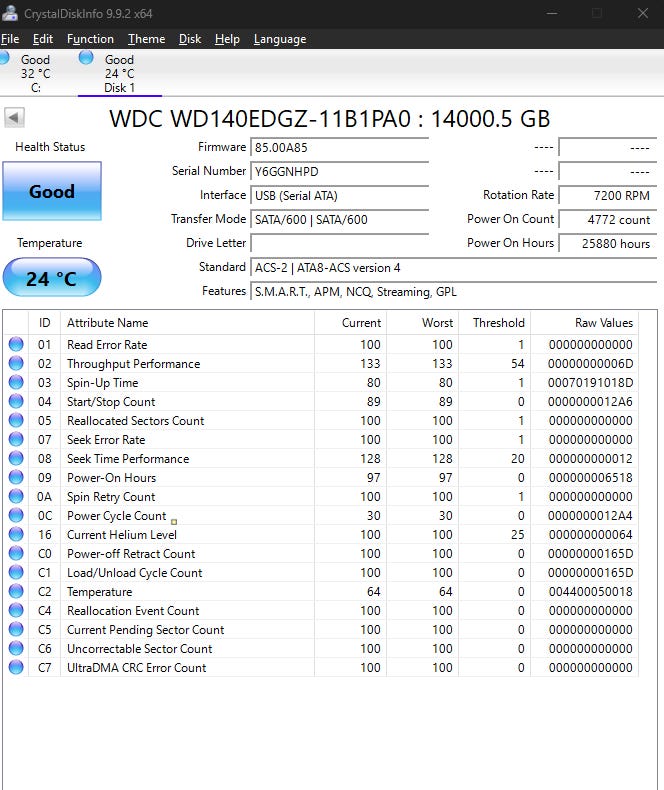Click the Serial Number field Y6GGNHPD
This screenshot has height=790, width=664.
tap(340, 171)
